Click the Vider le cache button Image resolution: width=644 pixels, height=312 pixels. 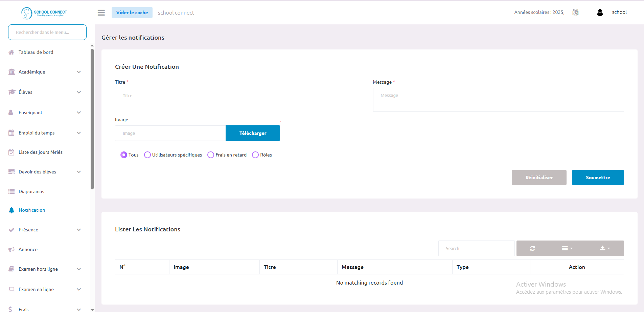click(132, 13)
